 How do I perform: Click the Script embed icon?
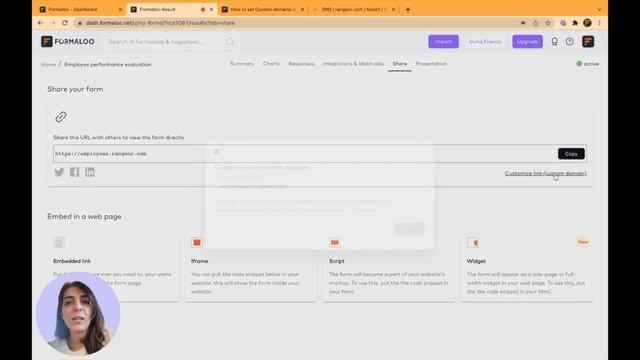pyautogui.click(x=335, y=242)
